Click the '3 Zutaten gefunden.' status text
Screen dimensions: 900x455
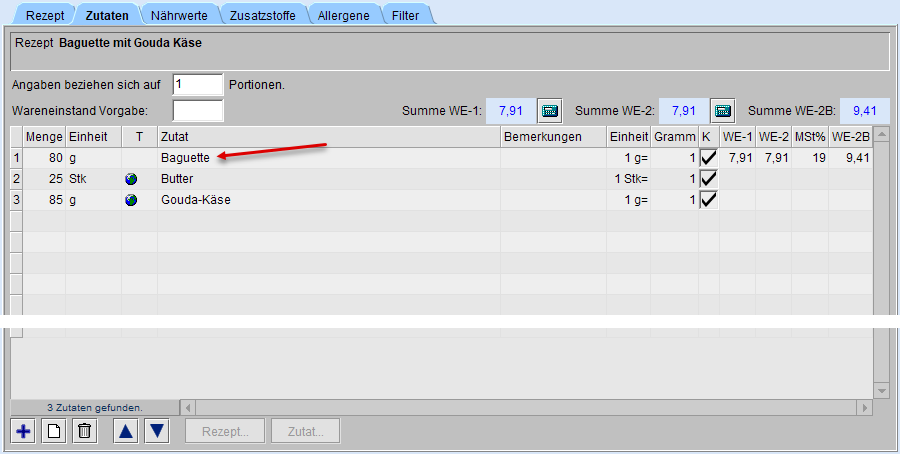pos(95,408)
